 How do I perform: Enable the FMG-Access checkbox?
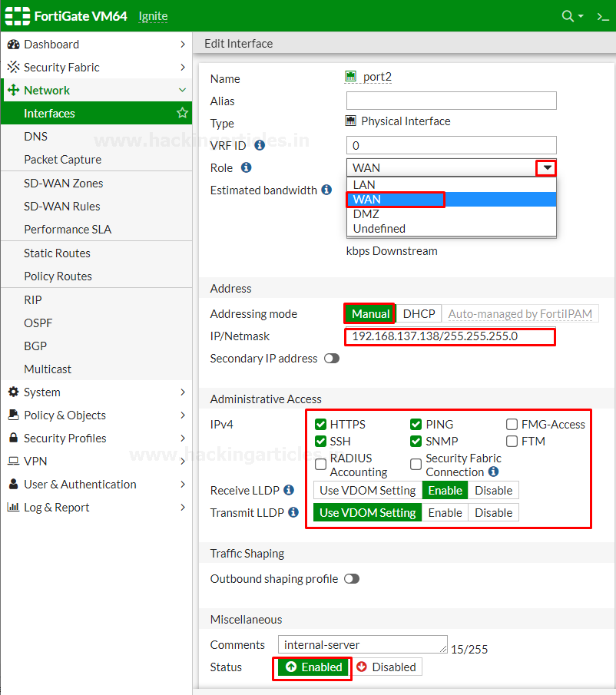coord(512,424)
